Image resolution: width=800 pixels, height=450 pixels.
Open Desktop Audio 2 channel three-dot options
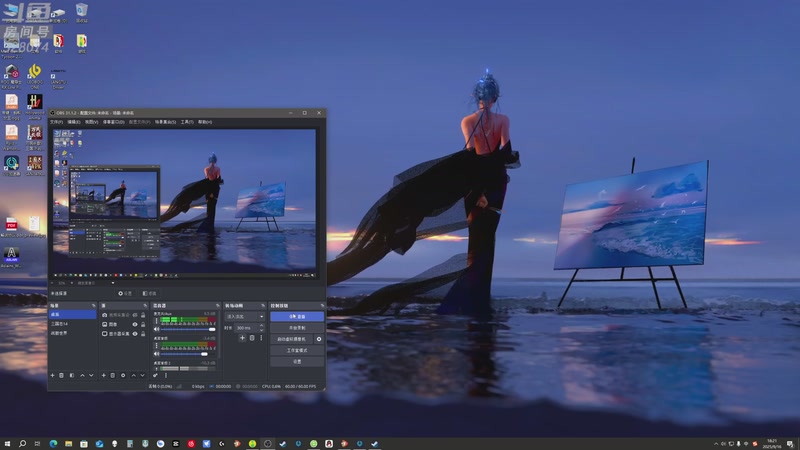[156, 368]
